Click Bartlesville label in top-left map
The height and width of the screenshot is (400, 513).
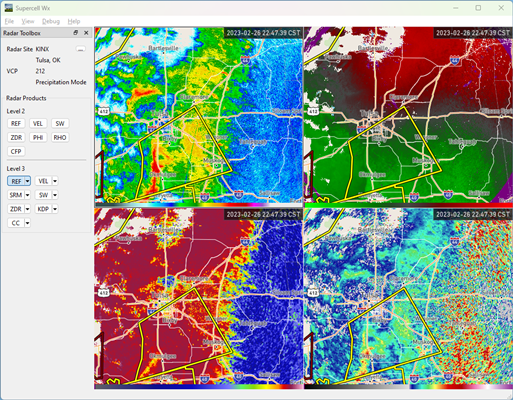(x=163, y=48)
